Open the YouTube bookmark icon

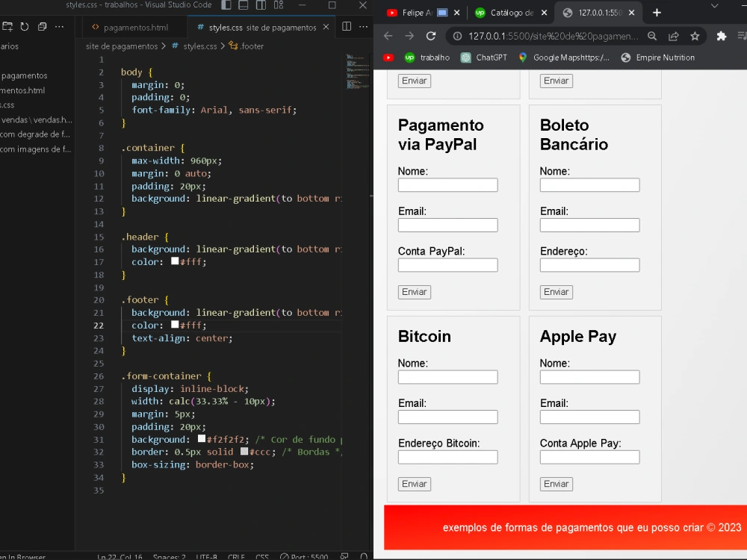pyautogui.click(x=388, y=57)
